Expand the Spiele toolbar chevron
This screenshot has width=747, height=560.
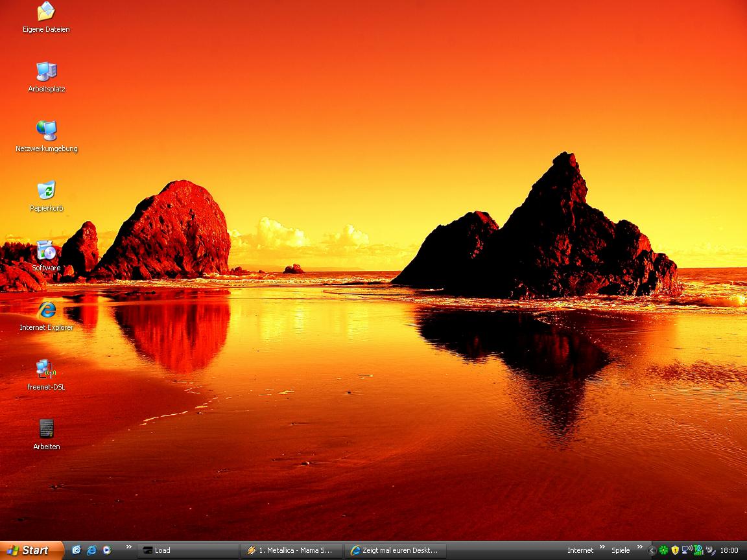coord(640,547)
